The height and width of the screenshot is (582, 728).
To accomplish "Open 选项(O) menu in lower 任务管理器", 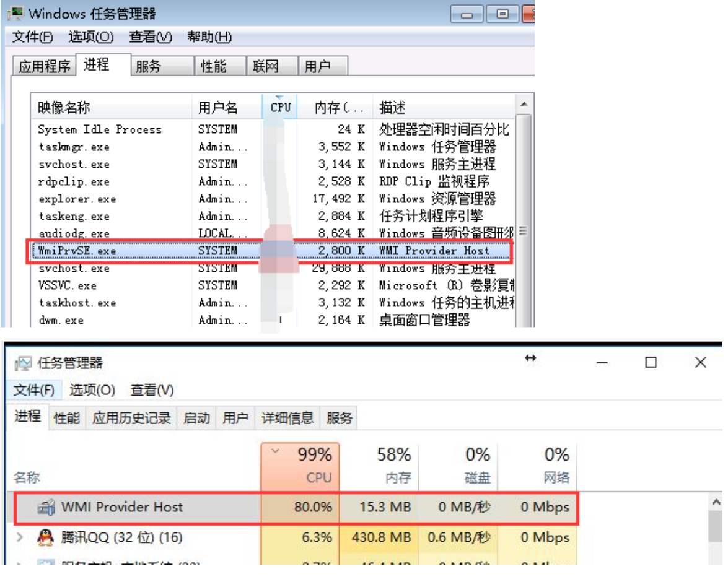I will [92, 390].
